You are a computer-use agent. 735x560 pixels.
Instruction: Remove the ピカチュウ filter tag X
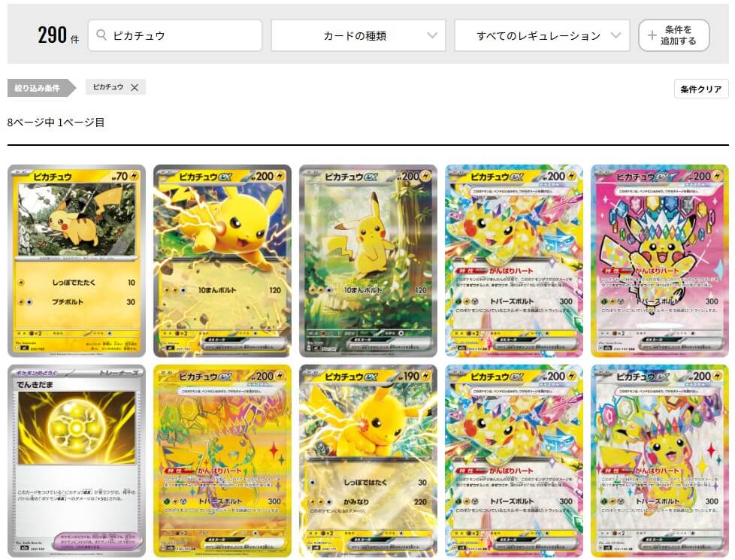(x=135, y=88)
